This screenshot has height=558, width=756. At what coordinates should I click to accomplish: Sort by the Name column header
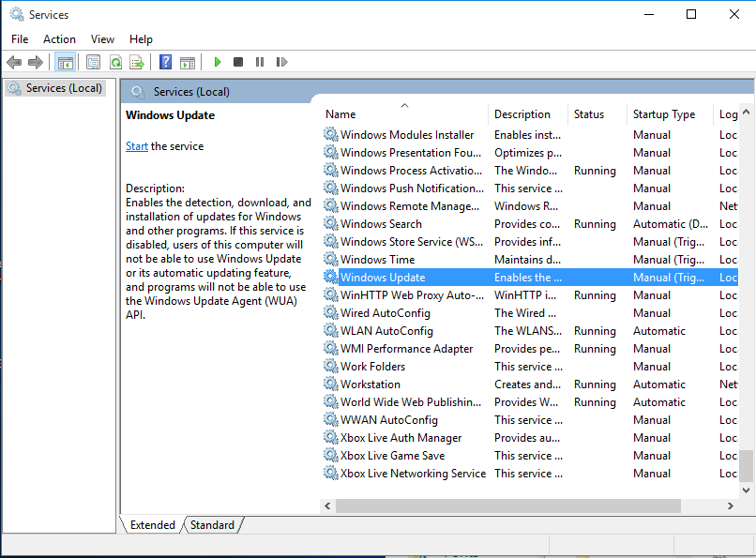coord(404,114)
